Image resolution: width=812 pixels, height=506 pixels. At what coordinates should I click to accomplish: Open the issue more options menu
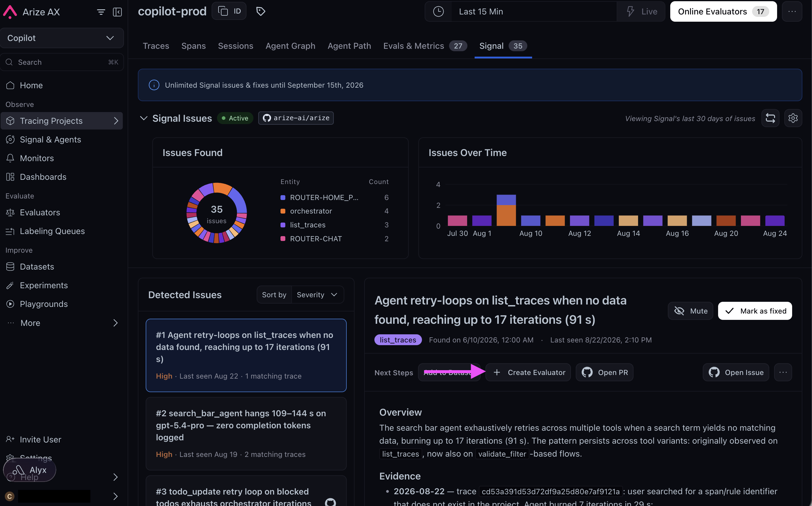pyautogui.click(x=783, y=373)
